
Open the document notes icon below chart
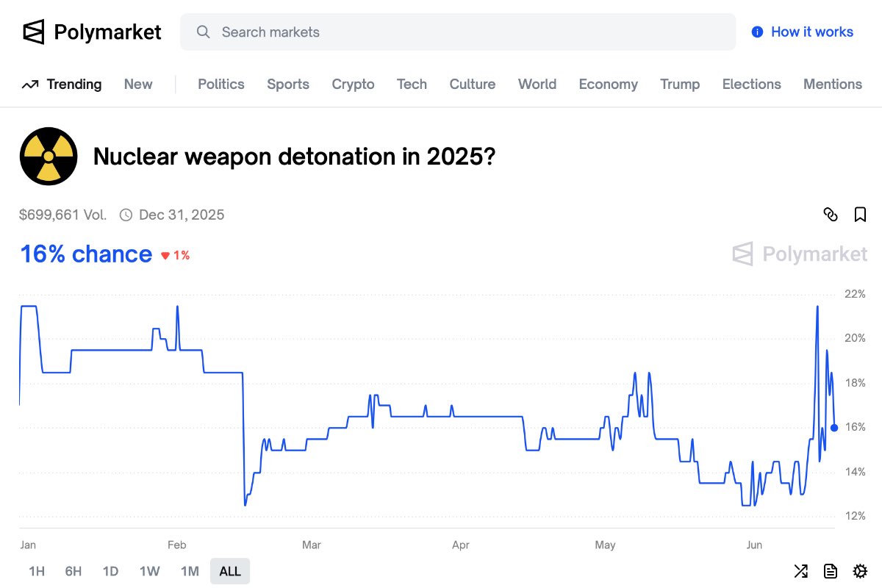pyautogui.click(x=831, y=571)
